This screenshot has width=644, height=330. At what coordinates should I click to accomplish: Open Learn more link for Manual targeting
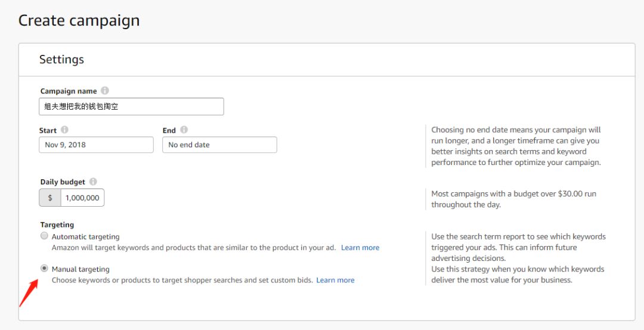(x=335, y=280)
